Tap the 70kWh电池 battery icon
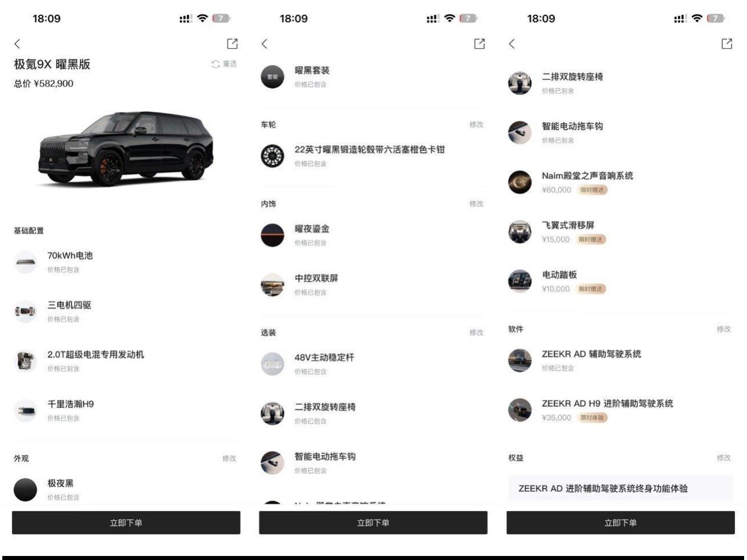 point(25,262)
